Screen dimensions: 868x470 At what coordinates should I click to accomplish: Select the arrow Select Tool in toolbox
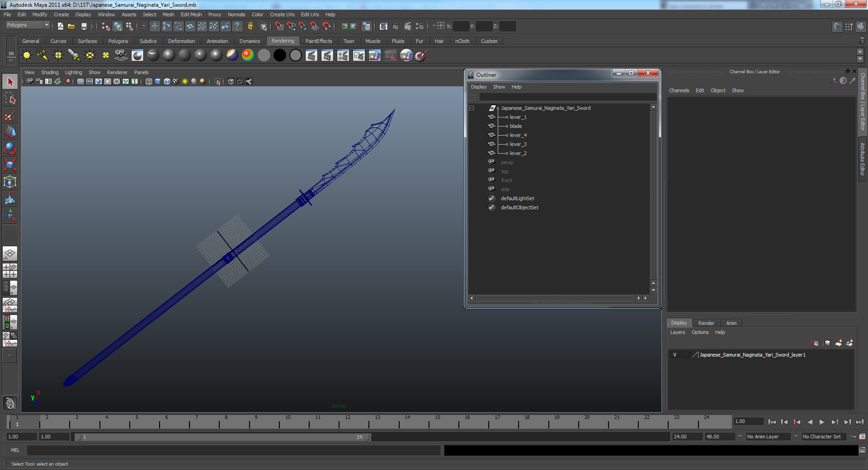click(x=10, y=82)
